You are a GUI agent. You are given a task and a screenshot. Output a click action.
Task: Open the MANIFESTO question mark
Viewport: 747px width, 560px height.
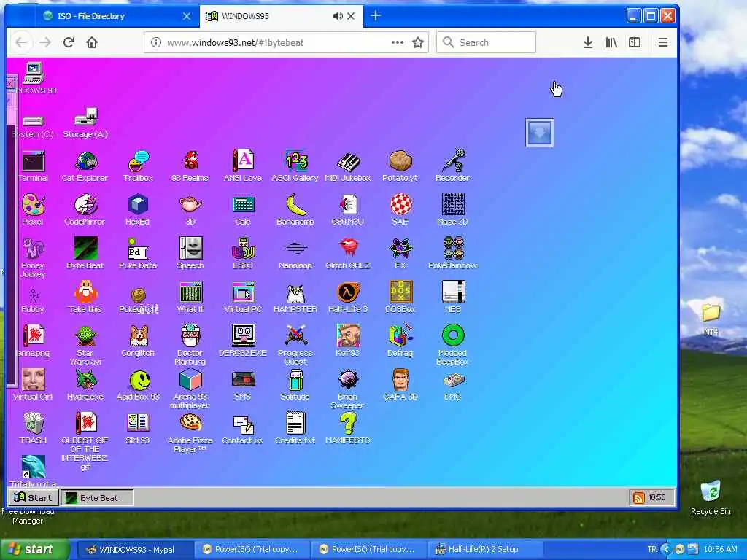click(x=348, y=428)
